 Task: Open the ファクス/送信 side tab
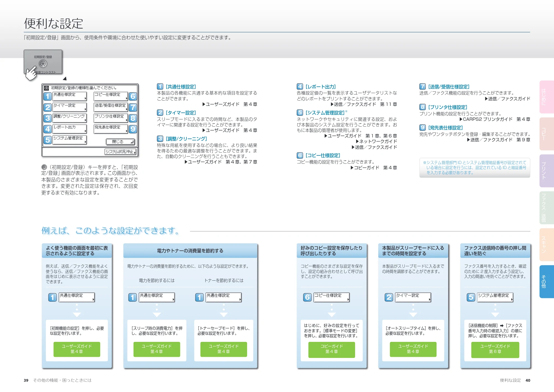pos(547,207)
